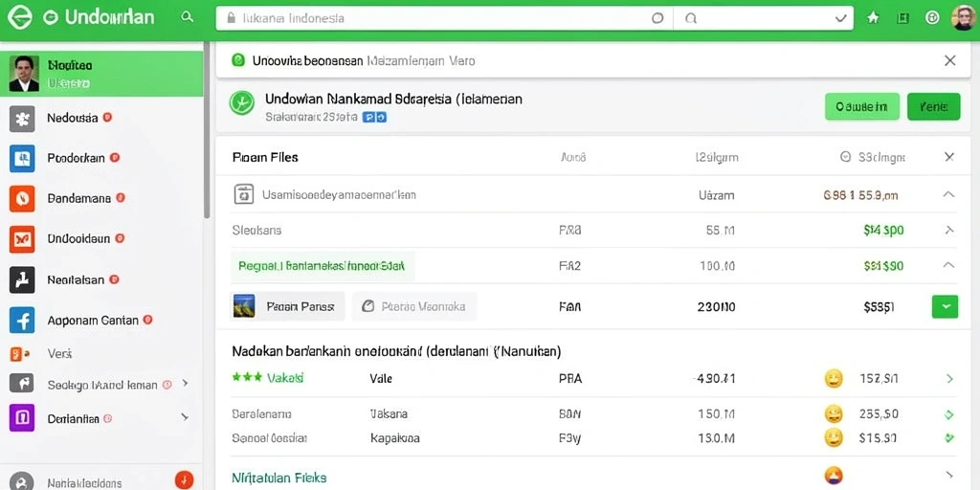Image resolution: width=980 pixels, height=490 pixels.
Task: Click the emoji in Nijtatulan Fleks row
Action: coord(834,477)
